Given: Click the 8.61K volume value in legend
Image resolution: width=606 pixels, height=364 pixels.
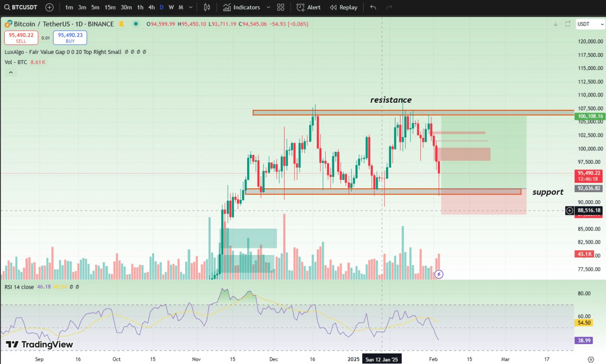Looking at the screenshot, I should pyautogui.click(x=38, y=62).
